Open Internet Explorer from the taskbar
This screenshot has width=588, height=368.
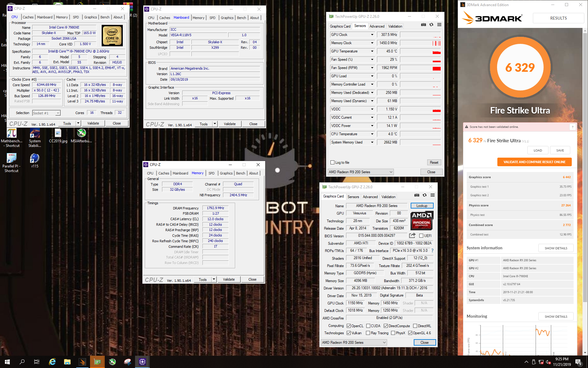coord(52,362)
